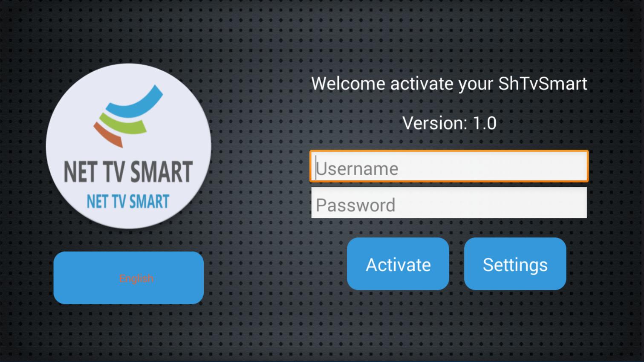The height and width of the screenshot is (362, 644).
Task: Click the Activate button
Action: click(x=398, y=264)
